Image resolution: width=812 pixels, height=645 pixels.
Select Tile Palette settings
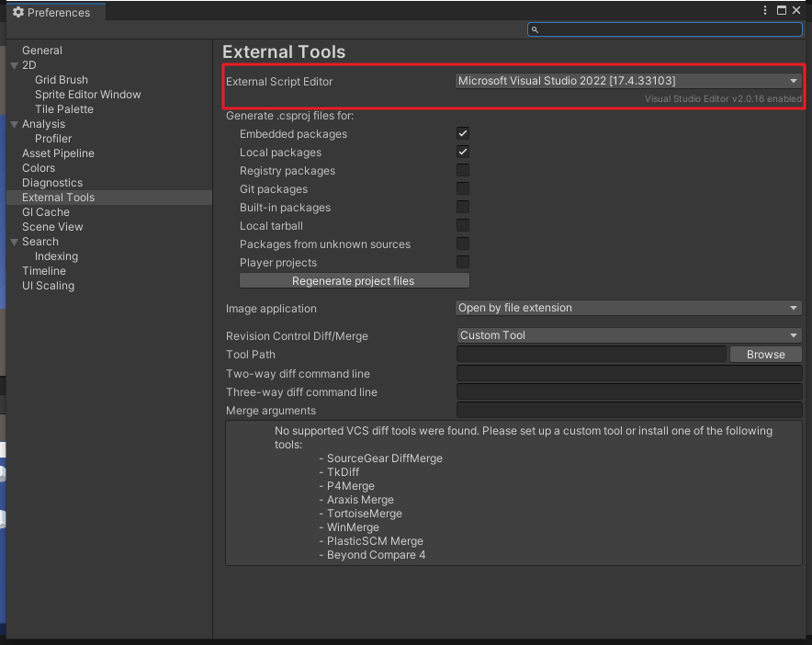64,109
